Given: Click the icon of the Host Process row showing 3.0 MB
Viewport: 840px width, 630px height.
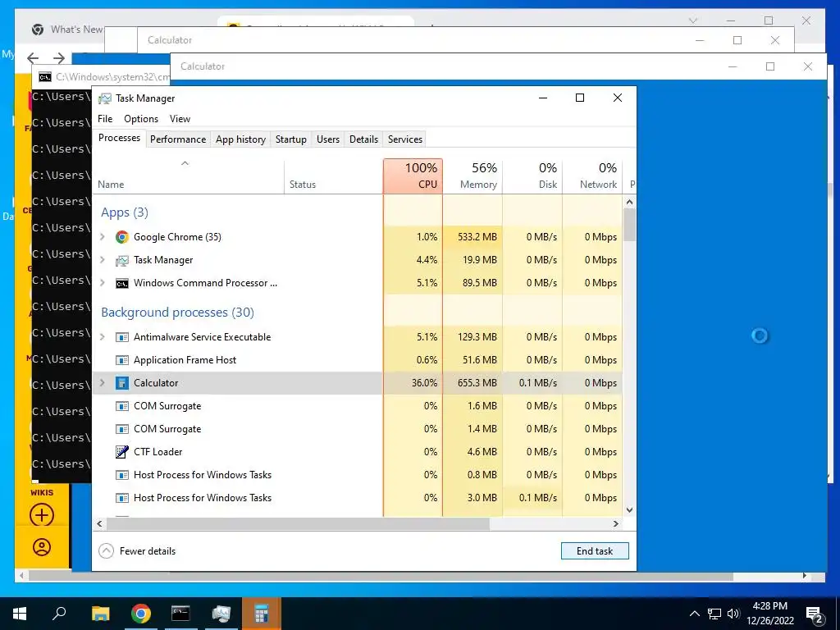Looking at the screenshot, I should [x=122, y=498].
